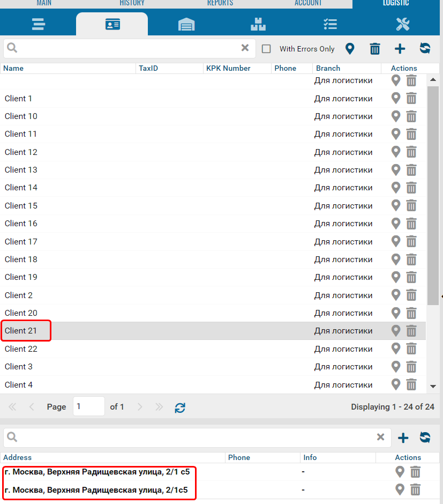Screen dimensions: 443x504
Task: Add a new address with plus icon
Action: (x=403, y=438)
